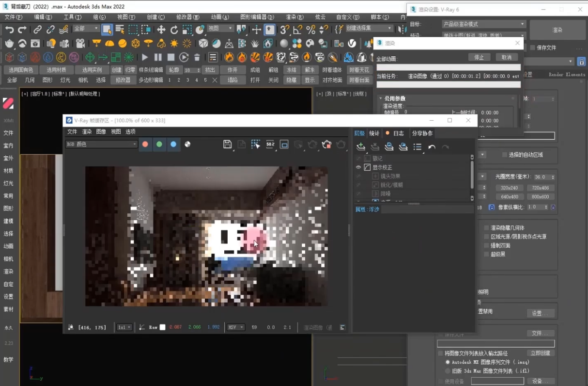Click the trash bin icon in toolbar

[x=197, y=57]
